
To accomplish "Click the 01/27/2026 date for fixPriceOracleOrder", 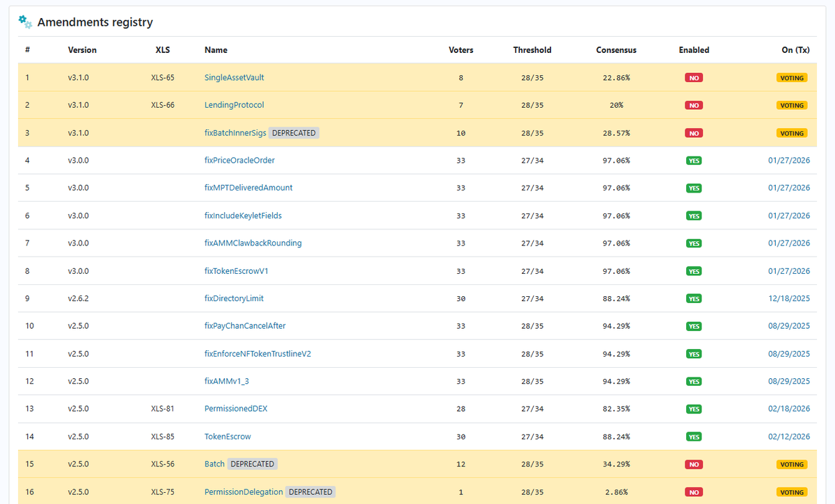I will [789, 161].
